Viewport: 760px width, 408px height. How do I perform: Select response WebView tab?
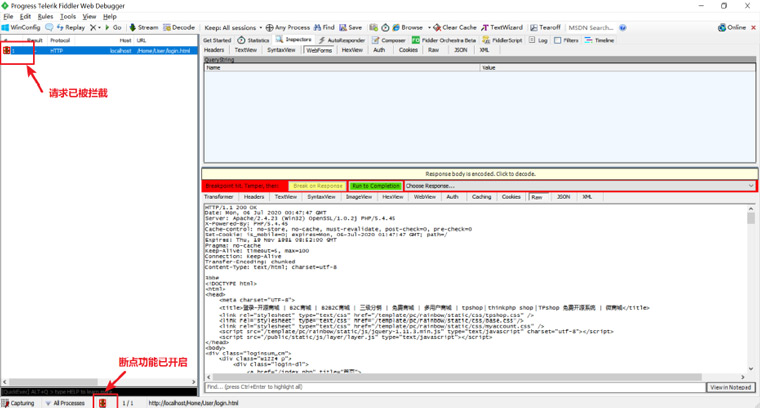tap(425, 197)
